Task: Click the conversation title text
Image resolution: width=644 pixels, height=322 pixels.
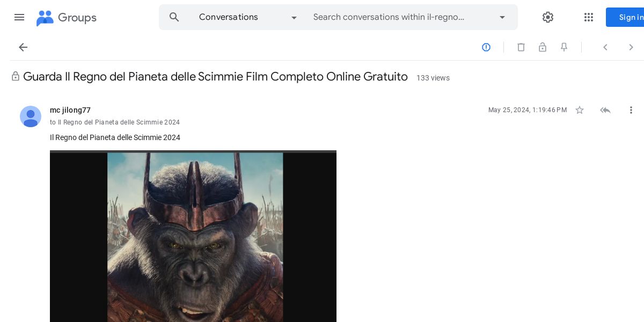Action: coord(215,77)
